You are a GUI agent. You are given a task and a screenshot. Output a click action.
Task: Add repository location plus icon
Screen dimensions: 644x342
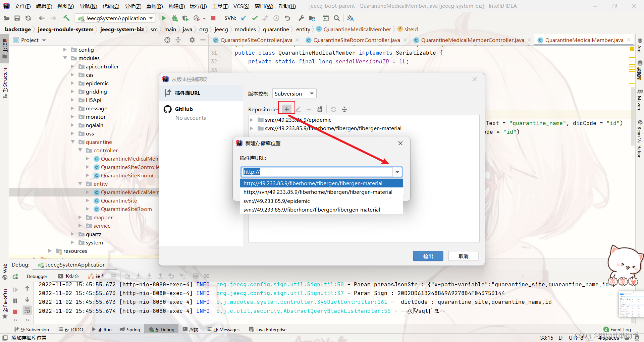click(287, 109)
